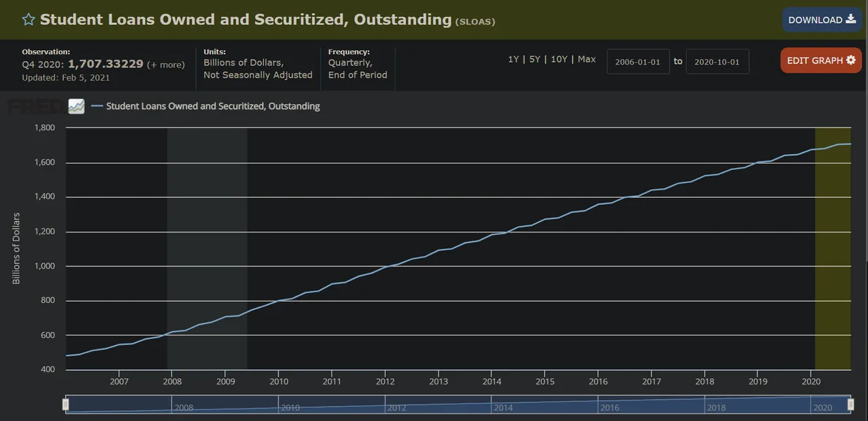Screen dimensions: 868x421
Task: Click the End of Period text
Action: 357,75
